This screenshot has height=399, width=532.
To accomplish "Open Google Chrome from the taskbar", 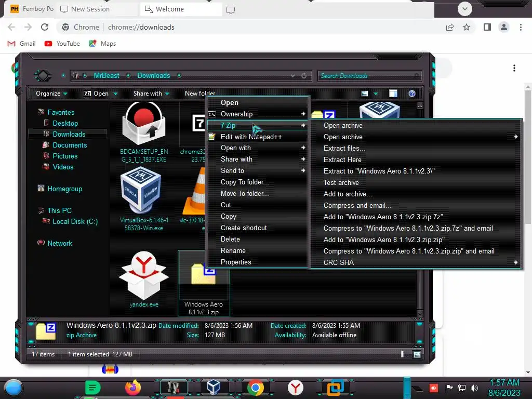I will (x=255, y=388).
